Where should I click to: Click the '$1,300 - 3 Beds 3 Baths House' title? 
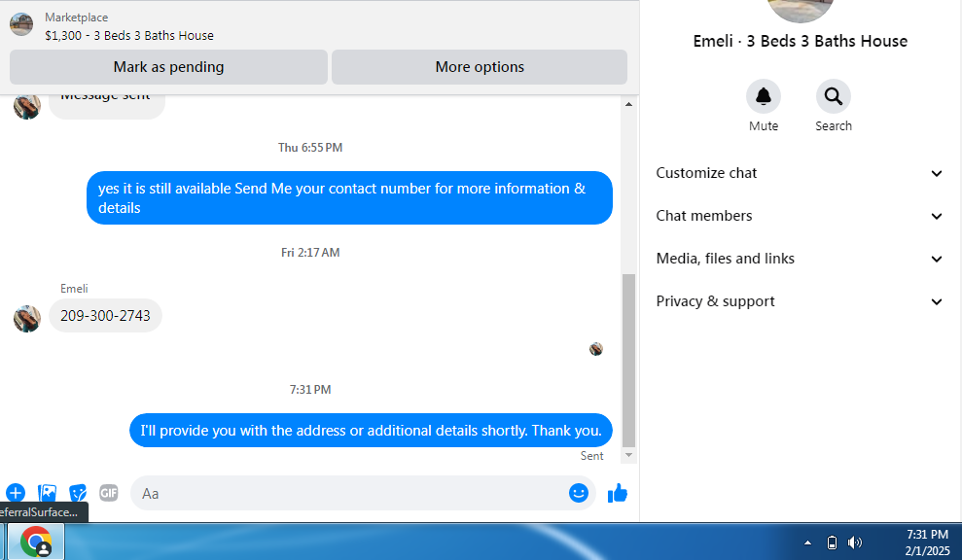(x=129, y=36)
